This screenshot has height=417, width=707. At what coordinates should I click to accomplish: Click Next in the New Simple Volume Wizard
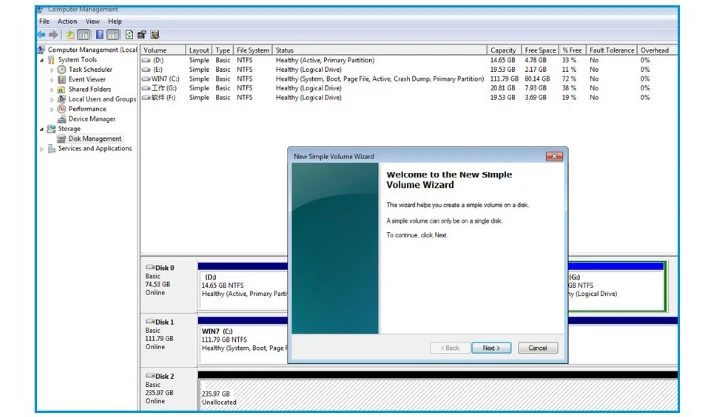491,348
